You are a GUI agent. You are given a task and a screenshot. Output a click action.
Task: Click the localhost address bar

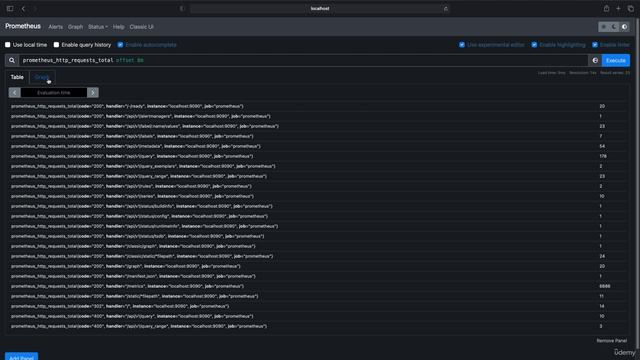(x=320, y=9)
